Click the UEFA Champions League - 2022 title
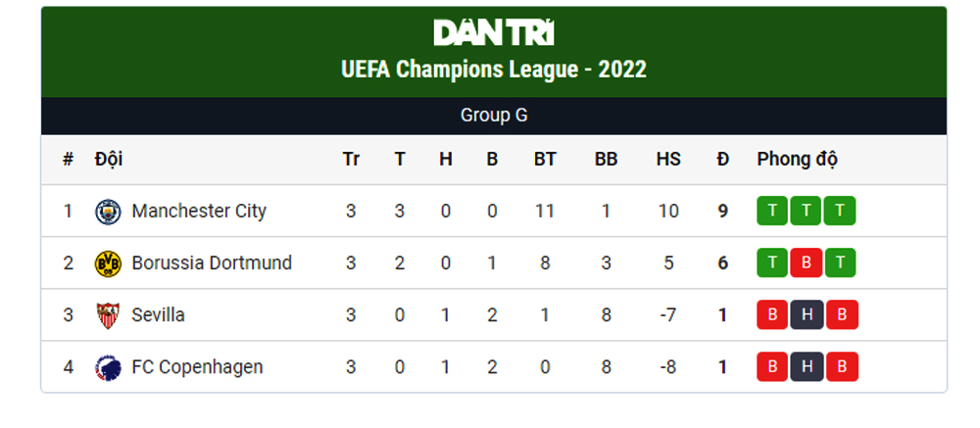980x428 pixels. point(494,70)
